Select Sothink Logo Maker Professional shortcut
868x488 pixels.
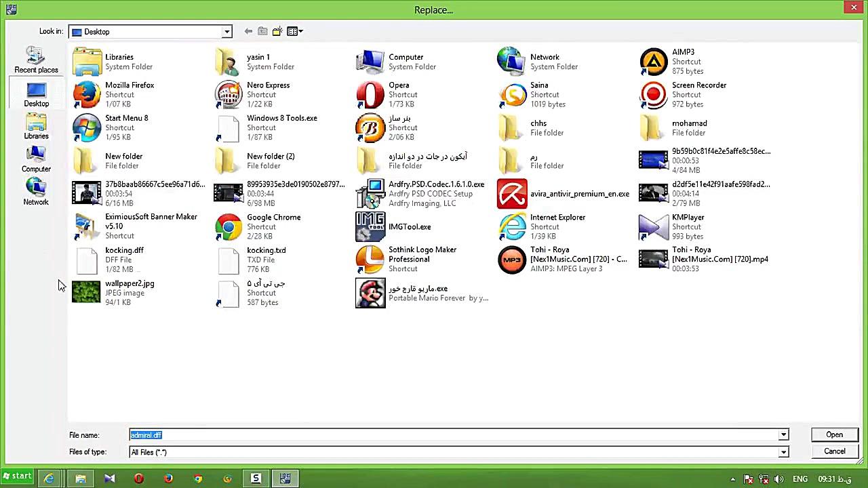pos(407,260)
